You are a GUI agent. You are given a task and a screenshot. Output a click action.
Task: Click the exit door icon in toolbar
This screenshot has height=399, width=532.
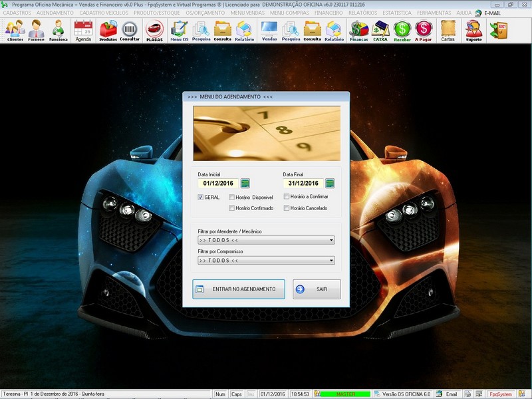click(498, 31)
